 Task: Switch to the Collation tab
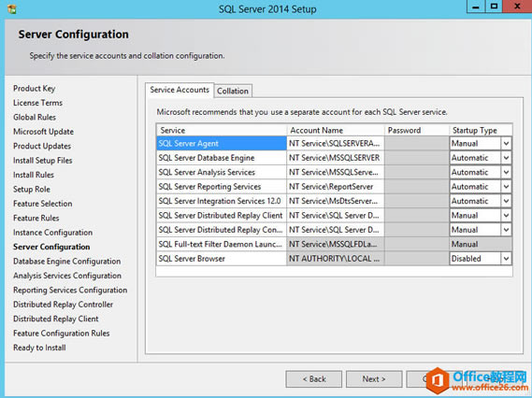point(233,91)
